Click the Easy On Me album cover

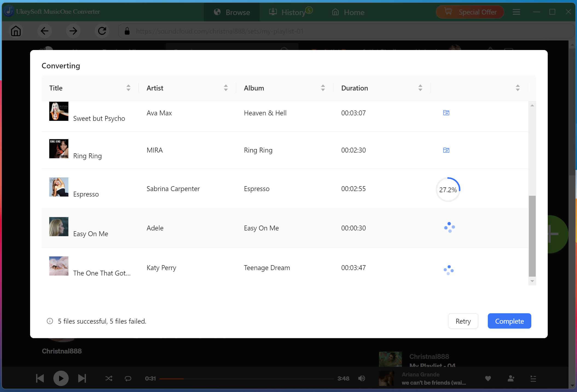[x=59, y=227]
